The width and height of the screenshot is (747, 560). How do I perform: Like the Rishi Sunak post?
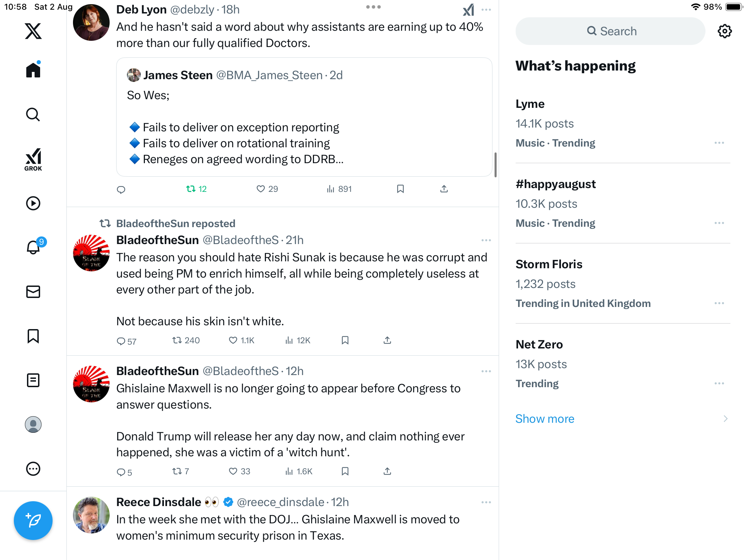[x=233, y=340]
